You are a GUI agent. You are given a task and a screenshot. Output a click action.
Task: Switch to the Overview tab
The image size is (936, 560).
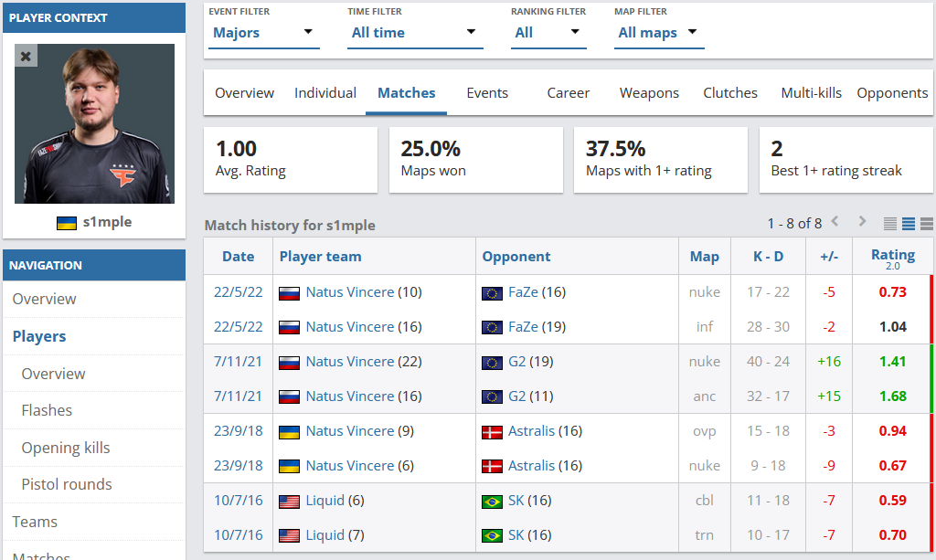(x=244, y=93)
